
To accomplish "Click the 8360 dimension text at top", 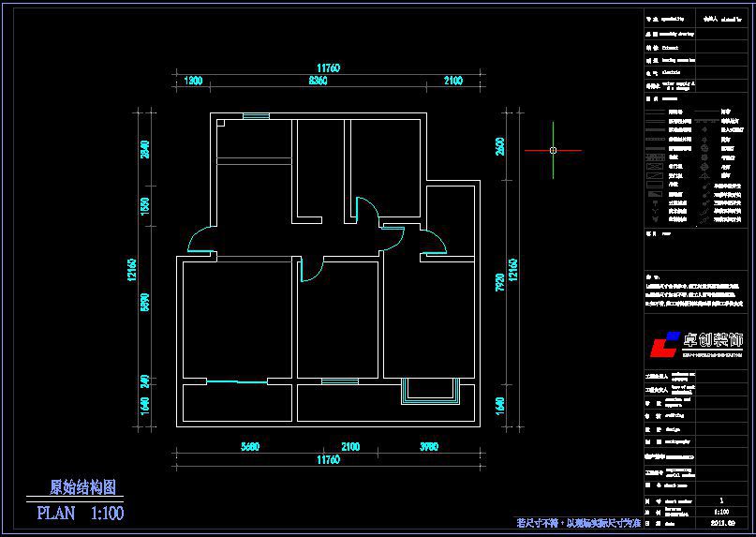I will pos(318,82).
